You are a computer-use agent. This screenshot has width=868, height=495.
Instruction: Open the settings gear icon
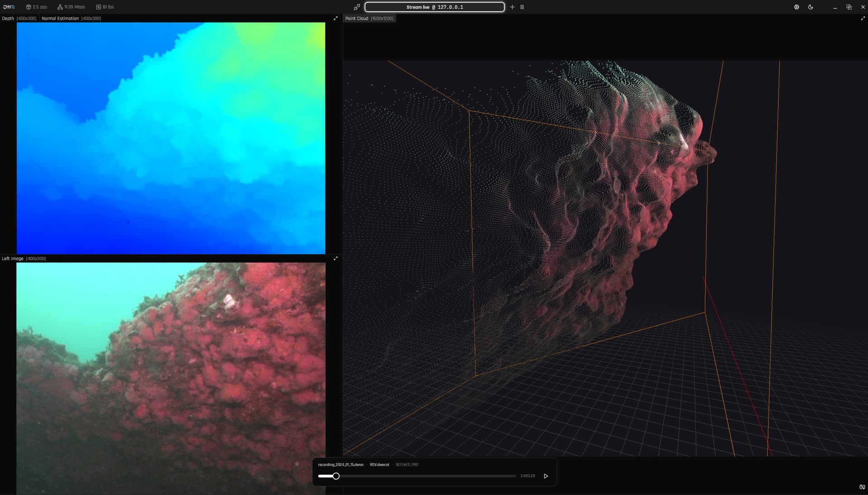click(x=797, y=7)
